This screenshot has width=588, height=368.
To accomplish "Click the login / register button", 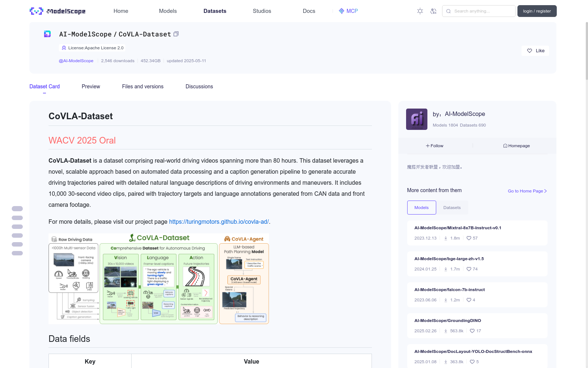I will point(537,11).
